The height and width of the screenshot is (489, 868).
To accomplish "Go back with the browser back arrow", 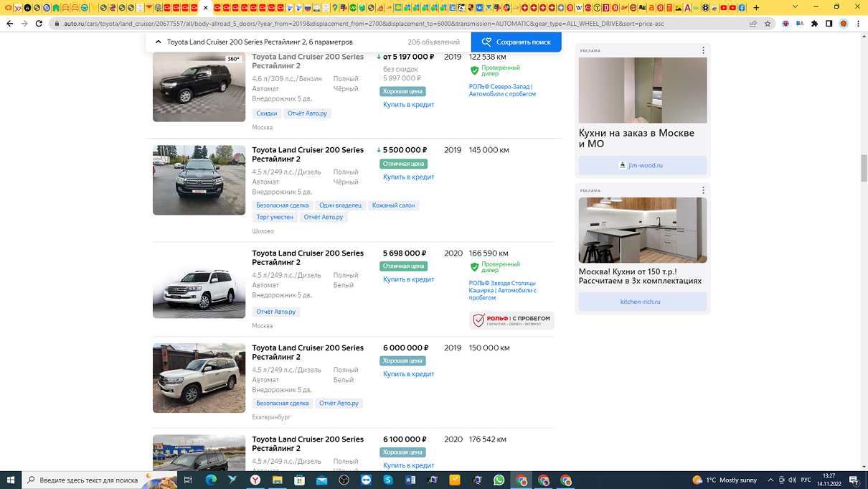I will (x=10, y=24).
